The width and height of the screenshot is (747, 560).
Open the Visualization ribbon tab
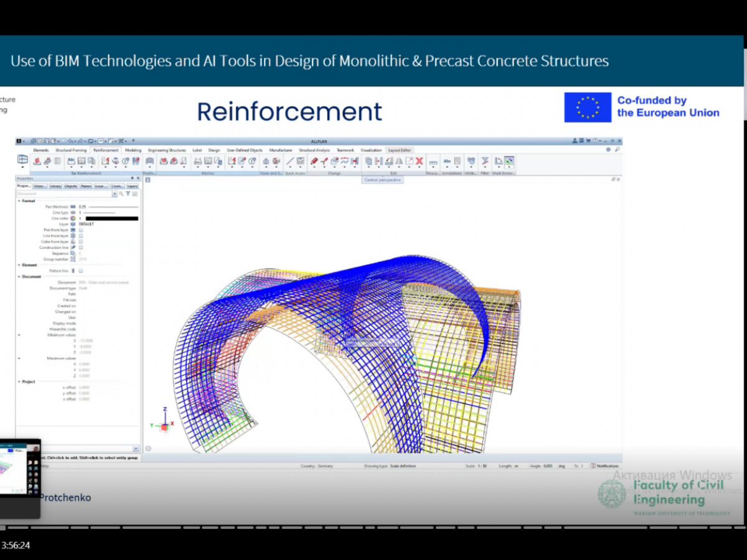370,150
